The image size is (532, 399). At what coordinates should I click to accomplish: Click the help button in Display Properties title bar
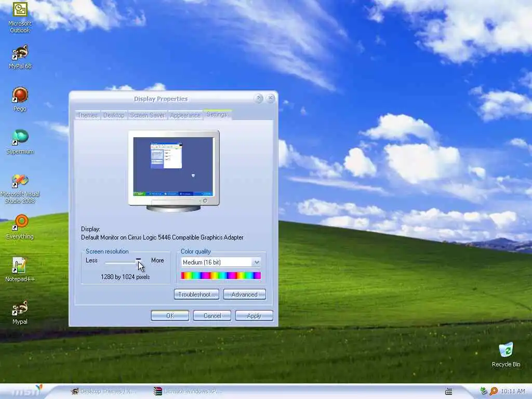click(259, 98)
